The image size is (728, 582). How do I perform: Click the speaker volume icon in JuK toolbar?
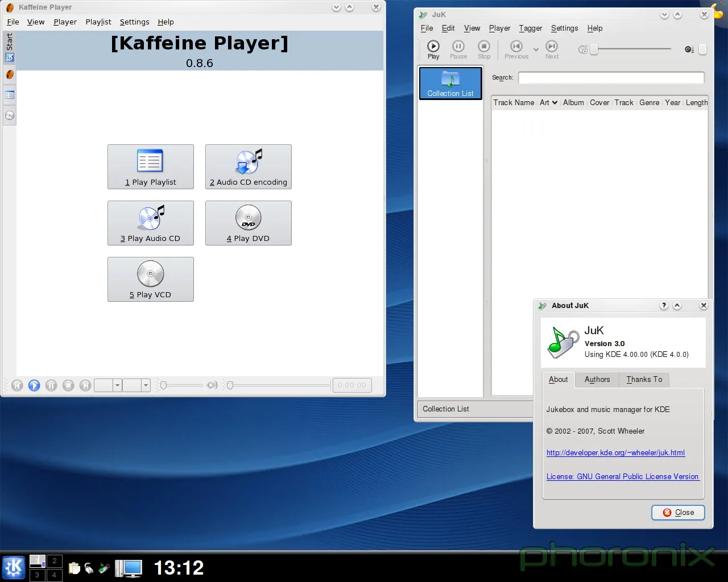(x=689, y=49)
